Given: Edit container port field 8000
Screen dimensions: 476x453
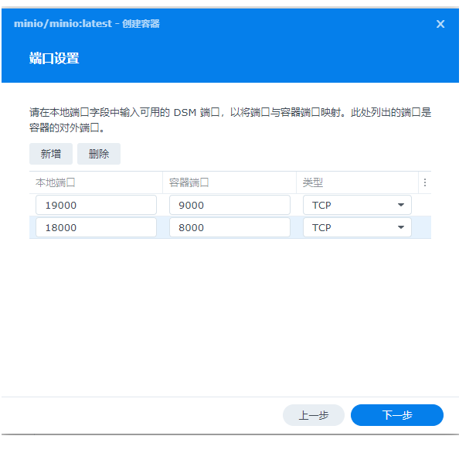Looking at the screenshot, I should 229,227.
